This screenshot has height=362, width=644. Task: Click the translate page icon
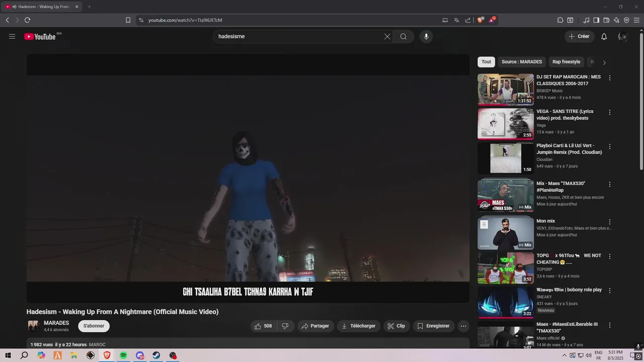pos(456,20)
